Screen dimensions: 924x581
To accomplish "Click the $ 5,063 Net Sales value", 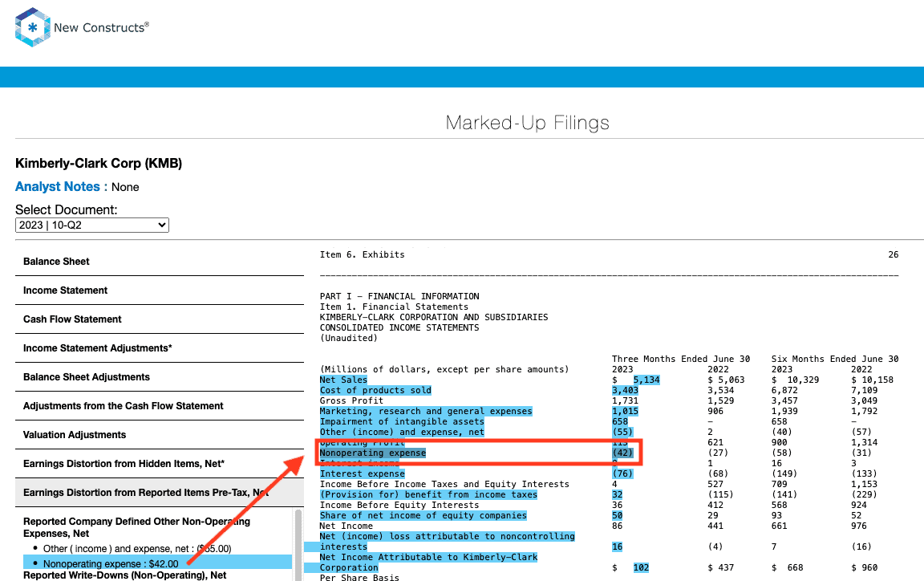I will pyautogui.click(x=726, y=380).
